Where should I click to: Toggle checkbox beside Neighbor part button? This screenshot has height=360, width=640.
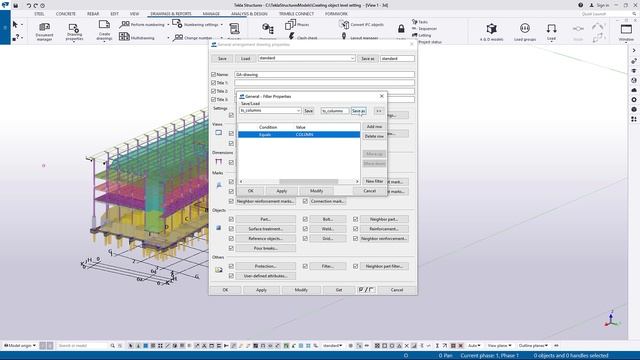pyautogui.click(x=355, y=219)
